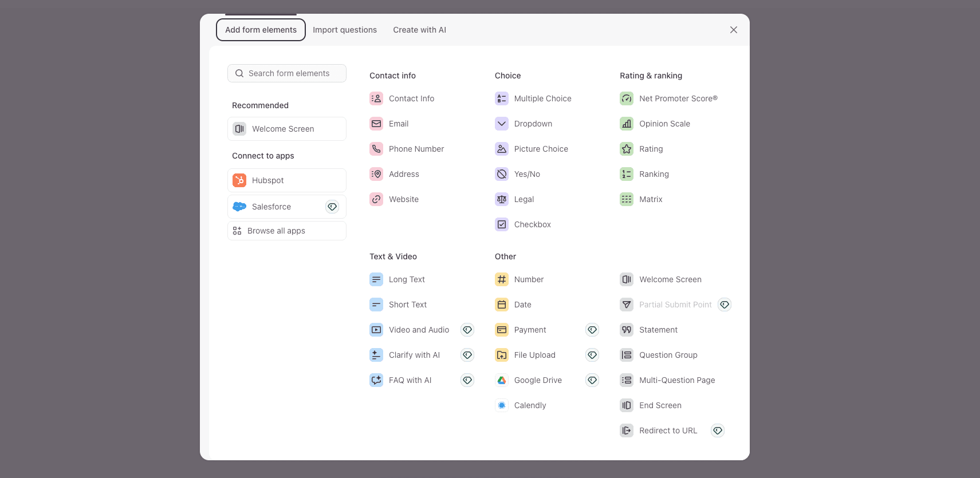Click premium badge next to Salesforce
This screenshot has width=980, height=478.
coord(332,207)
